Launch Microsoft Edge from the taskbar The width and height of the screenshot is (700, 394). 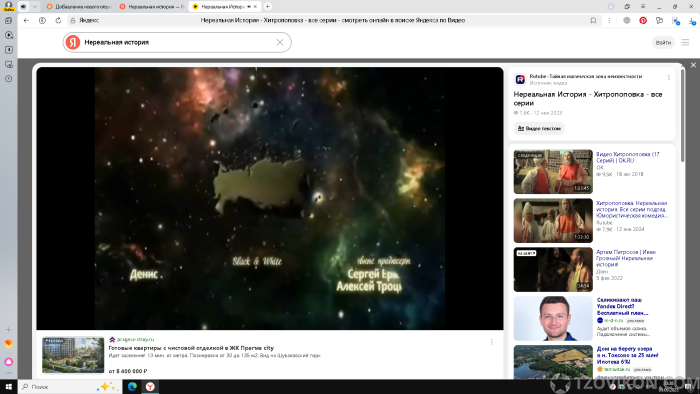pos(132,387)
